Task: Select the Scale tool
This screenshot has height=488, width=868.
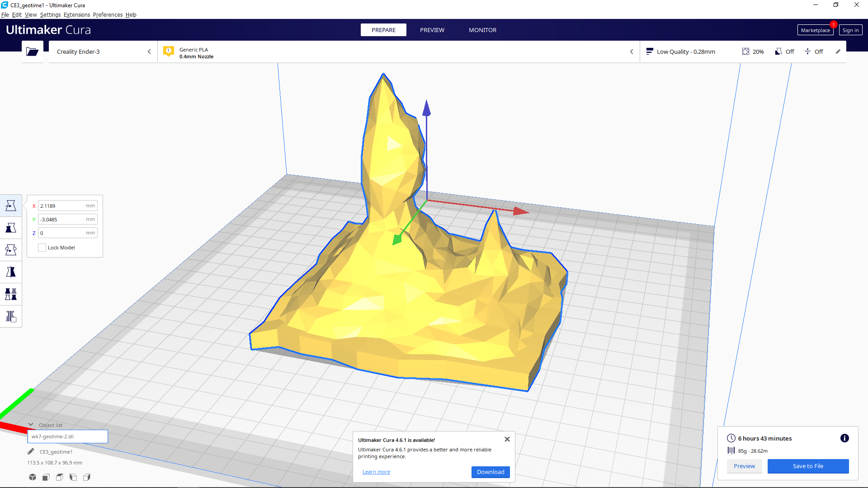Action: [x=11, y=228]
